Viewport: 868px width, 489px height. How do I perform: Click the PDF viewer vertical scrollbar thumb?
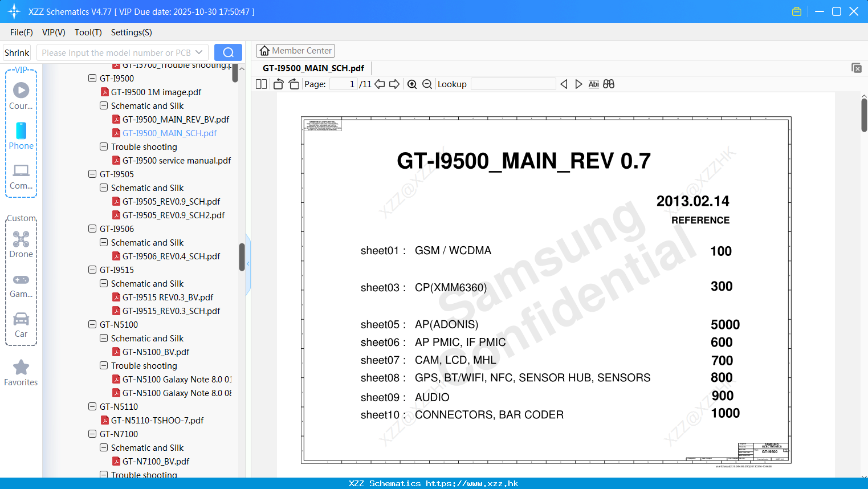[x=864, y=115]
